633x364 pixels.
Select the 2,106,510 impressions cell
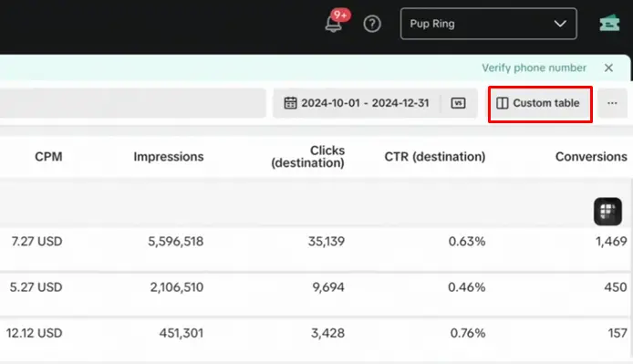(177, 287)
